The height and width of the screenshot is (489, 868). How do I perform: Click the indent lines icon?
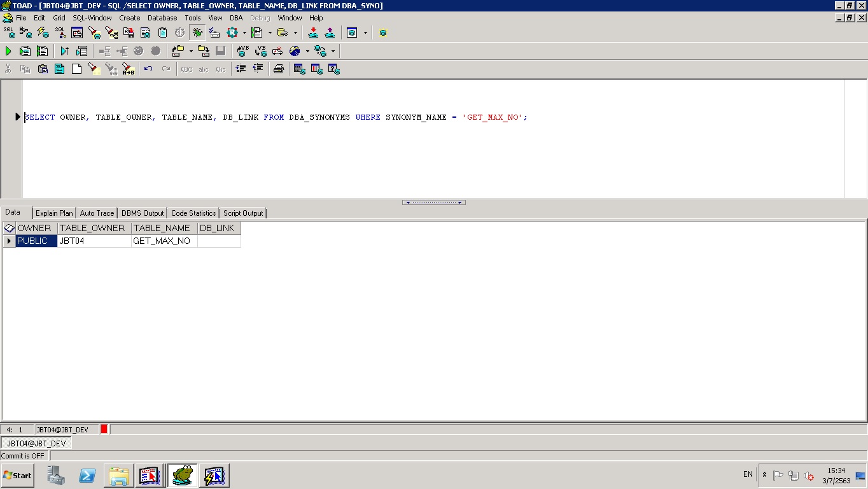pos(241,69)
